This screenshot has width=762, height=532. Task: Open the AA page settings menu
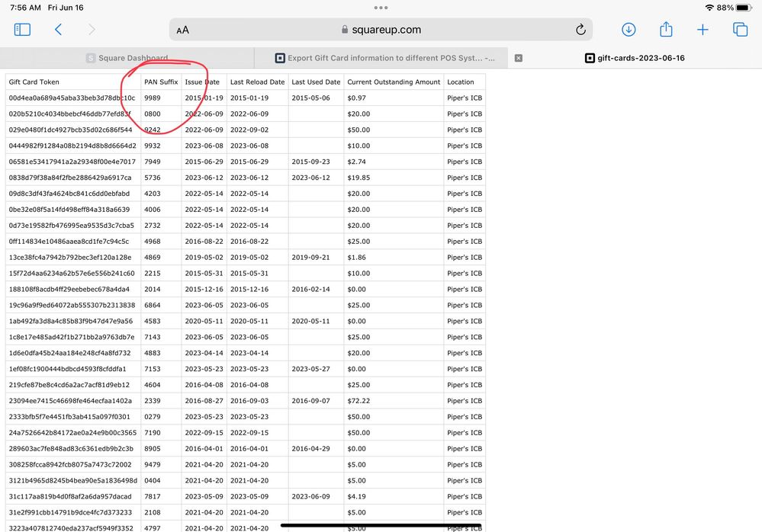coord(182,30)
